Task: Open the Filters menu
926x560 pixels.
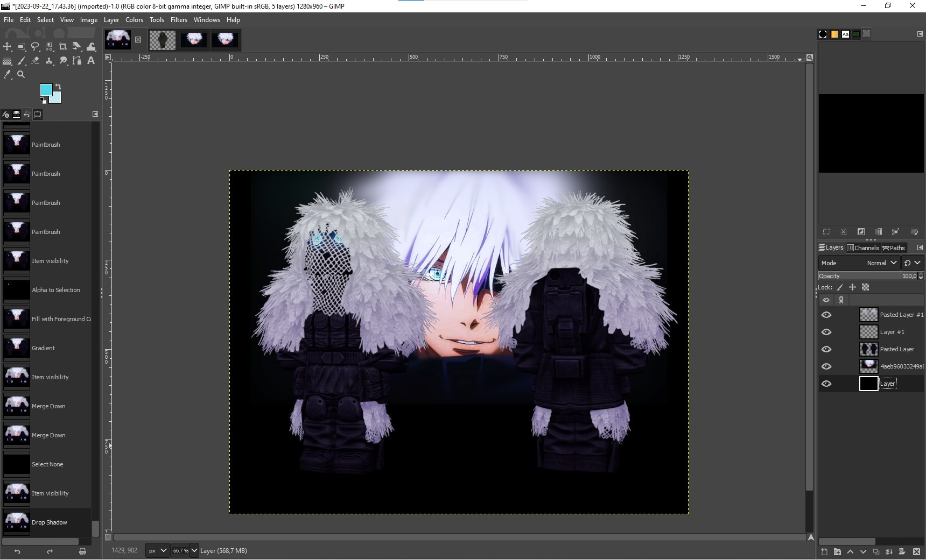Action: click(179, 20)
